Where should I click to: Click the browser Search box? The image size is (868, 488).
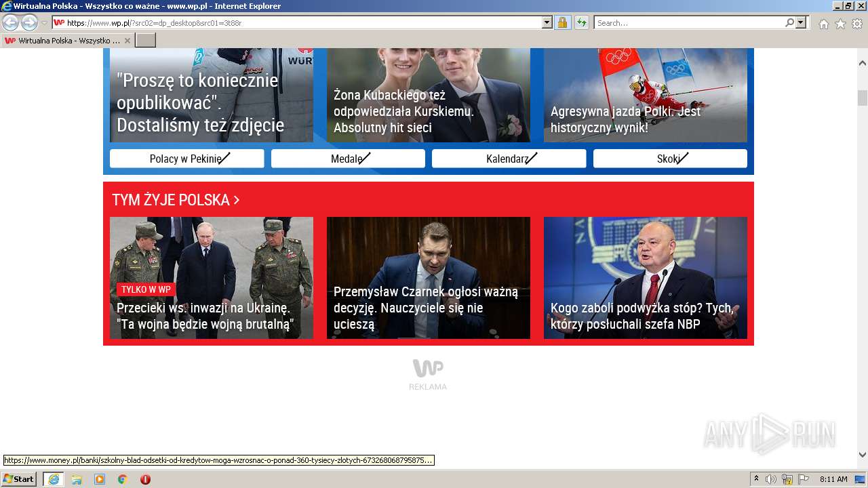tap(689, 23)
